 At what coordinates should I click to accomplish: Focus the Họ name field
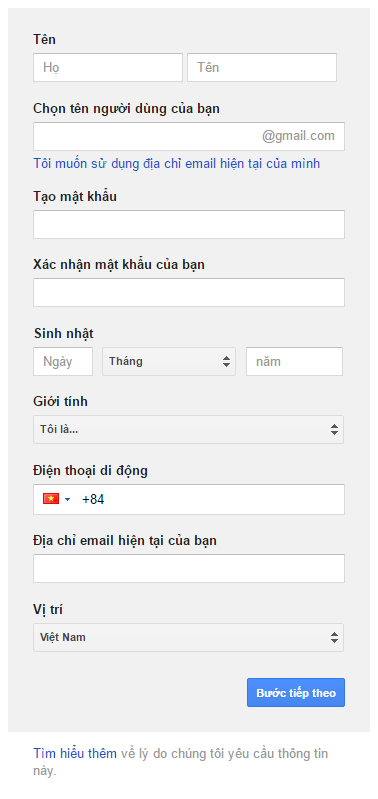tap(108, 67)
